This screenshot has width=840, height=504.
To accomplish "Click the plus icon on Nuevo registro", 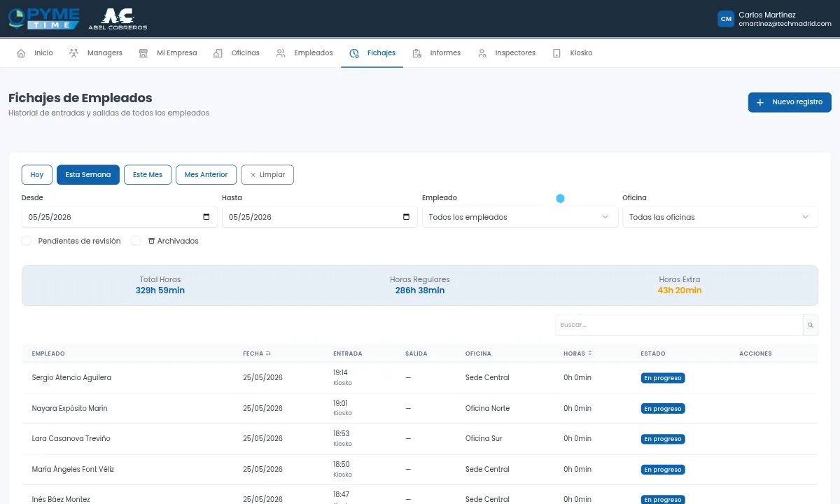I will [760, 102].
